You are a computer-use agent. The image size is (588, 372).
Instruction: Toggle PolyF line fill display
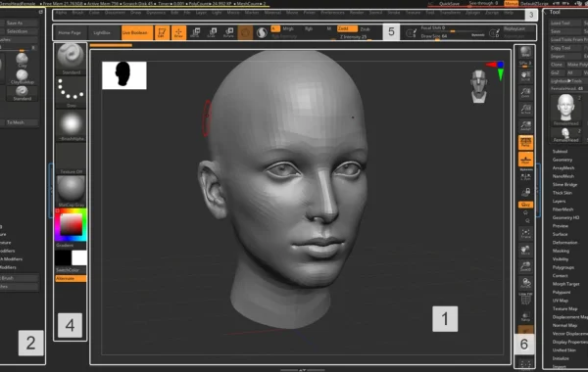[x=525, y=300]
